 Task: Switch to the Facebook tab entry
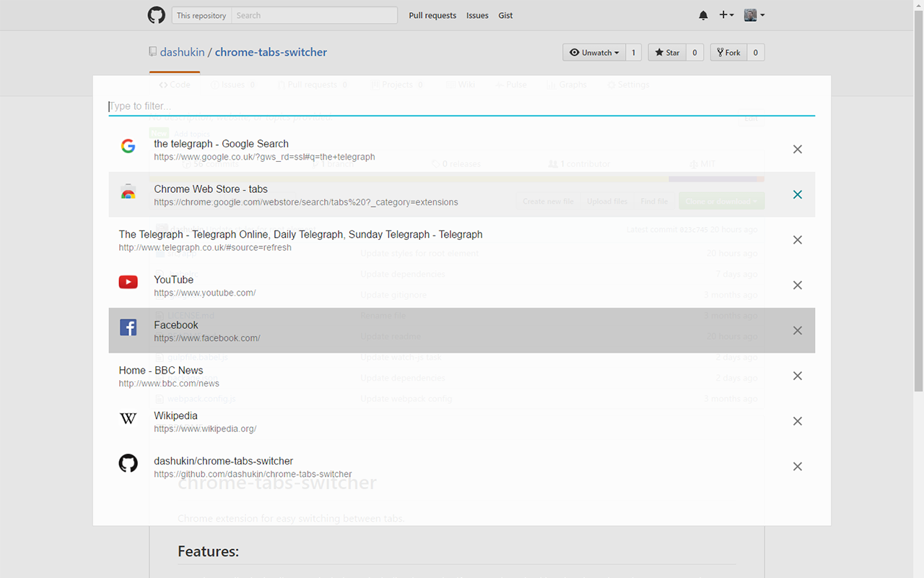462,330
